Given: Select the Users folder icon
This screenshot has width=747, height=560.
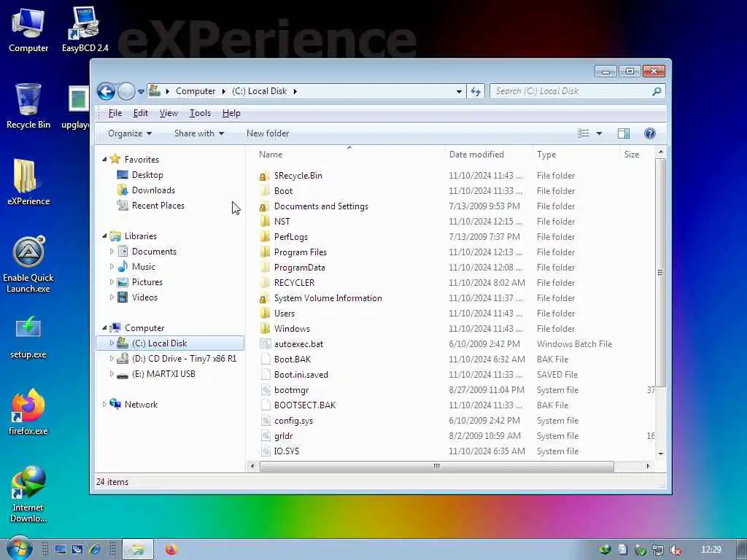Looking at the screenshot, I should pos(265,314).
